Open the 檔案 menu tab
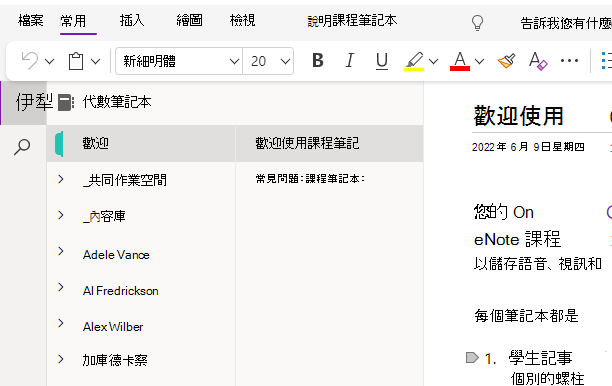 (30, 20)
